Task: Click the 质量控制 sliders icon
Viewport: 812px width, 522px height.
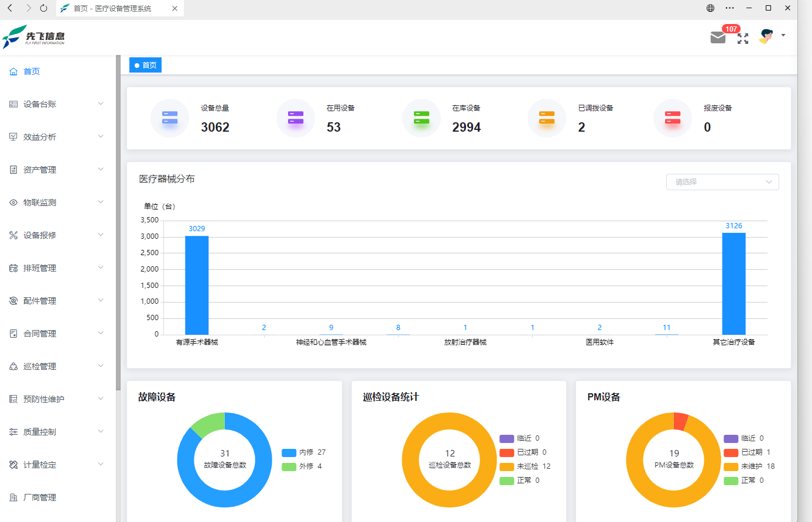Action: click(x=13, y=432)
